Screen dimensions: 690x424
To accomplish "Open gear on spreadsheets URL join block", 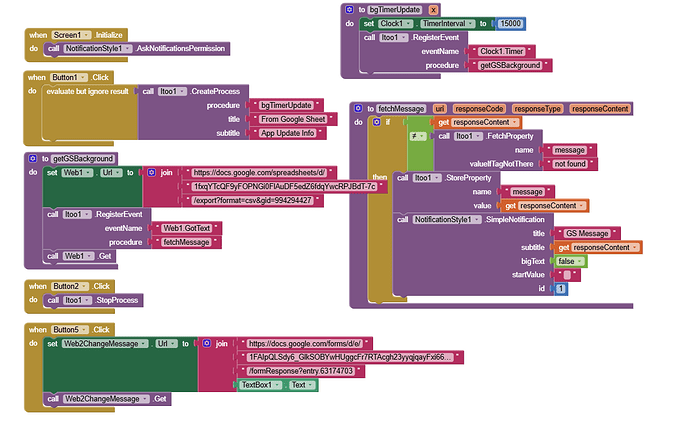I will 150,172.
